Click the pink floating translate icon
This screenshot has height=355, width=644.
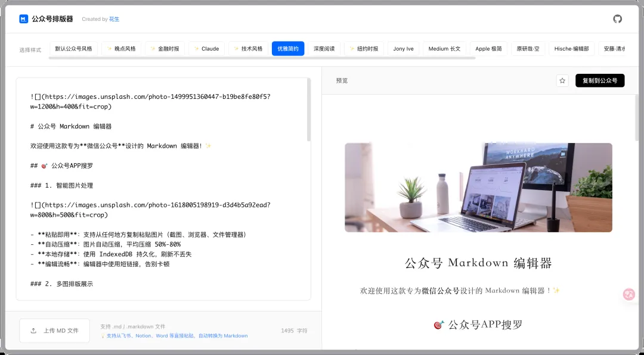628,294
